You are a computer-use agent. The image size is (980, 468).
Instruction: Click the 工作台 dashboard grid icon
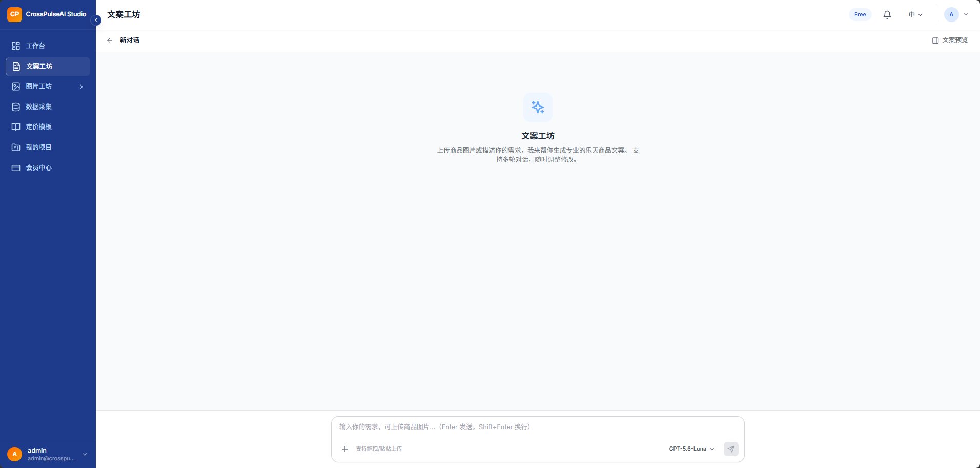pyautogui.click(x=16, y=46)
